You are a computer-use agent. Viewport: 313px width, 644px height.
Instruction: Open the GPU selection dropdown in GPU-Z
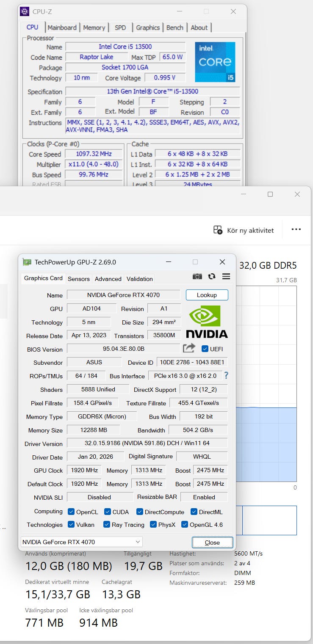(81, 542)
